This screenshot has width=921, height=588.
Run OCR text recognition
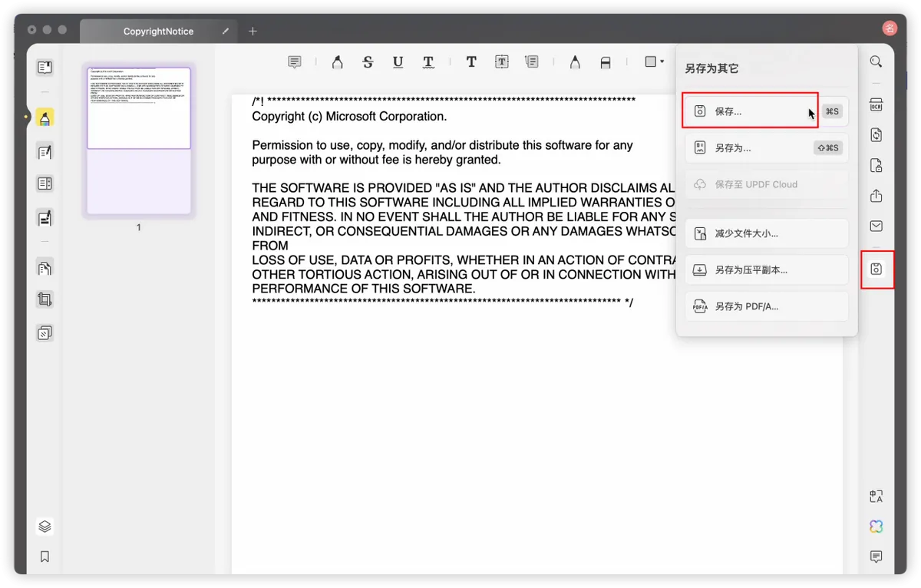(x=876, y=105)
